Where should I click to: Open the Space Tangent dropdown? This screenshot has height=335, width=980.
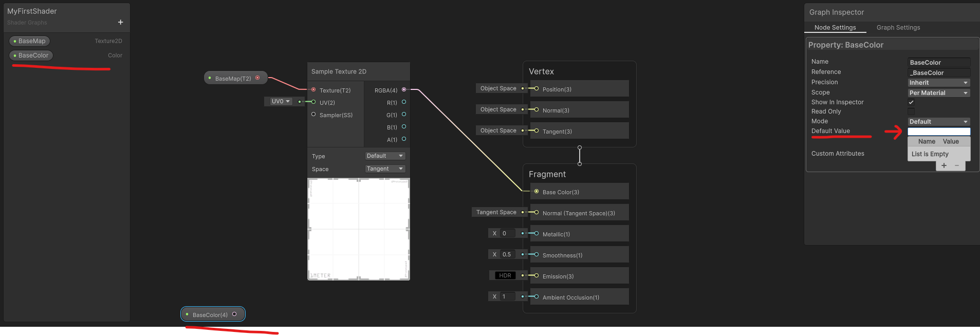coord(385,169)
